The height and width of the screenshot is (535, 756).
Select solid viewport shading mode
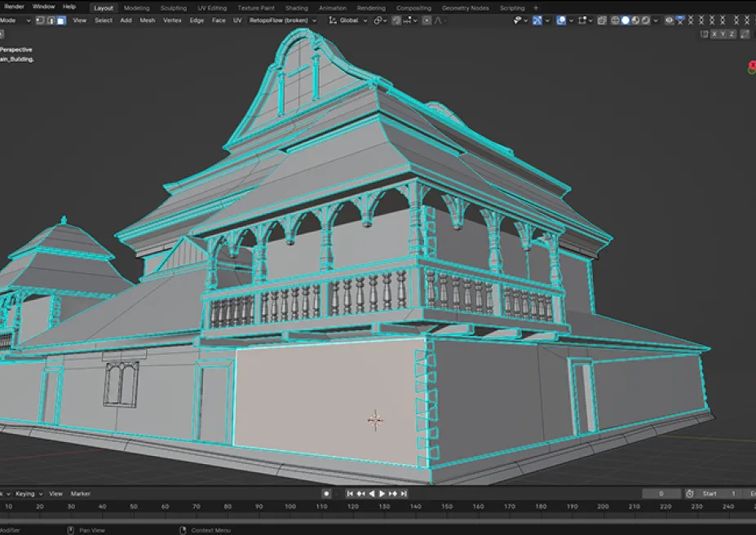pos(626,20)
